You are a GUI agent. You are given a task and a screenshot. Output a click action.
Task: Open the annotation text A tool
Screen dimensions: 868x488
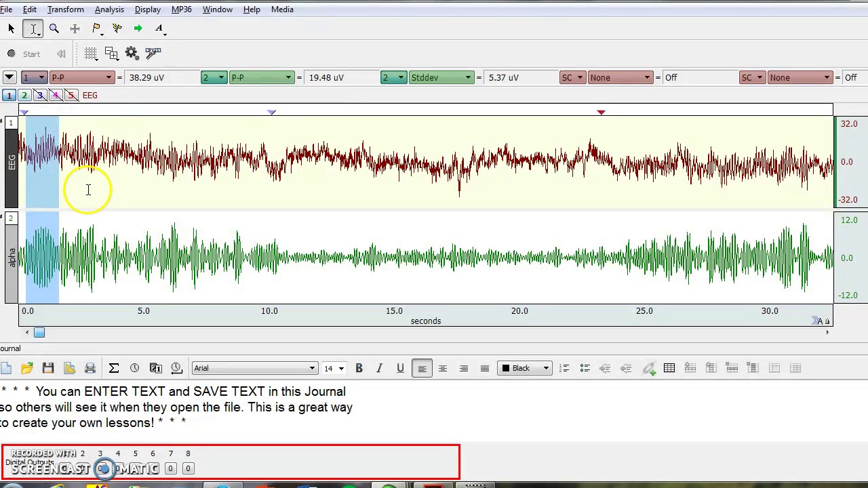point(159,28)
